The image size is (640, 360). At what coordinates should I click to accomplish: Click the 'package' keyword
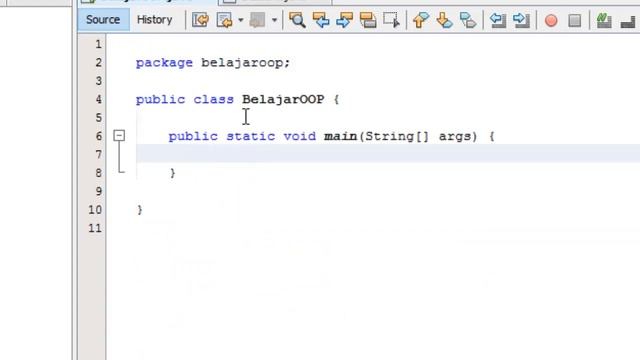coord(164,63)
